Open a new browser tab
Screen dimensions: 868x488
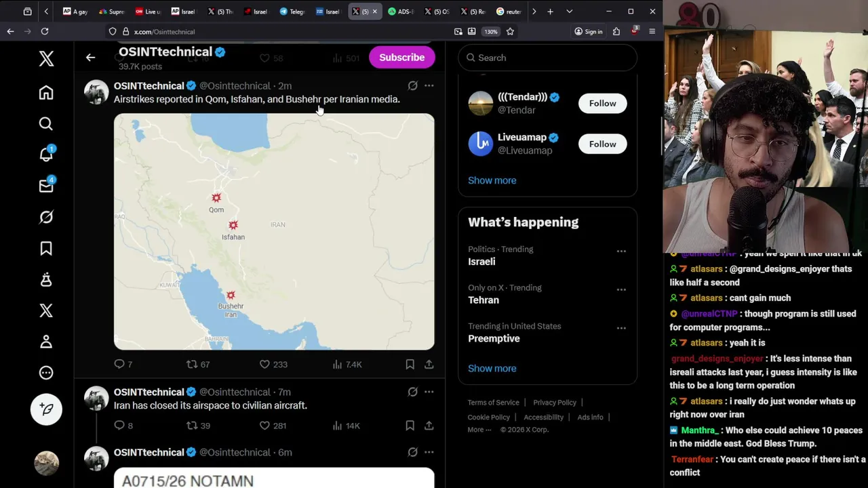coord(550,12)
